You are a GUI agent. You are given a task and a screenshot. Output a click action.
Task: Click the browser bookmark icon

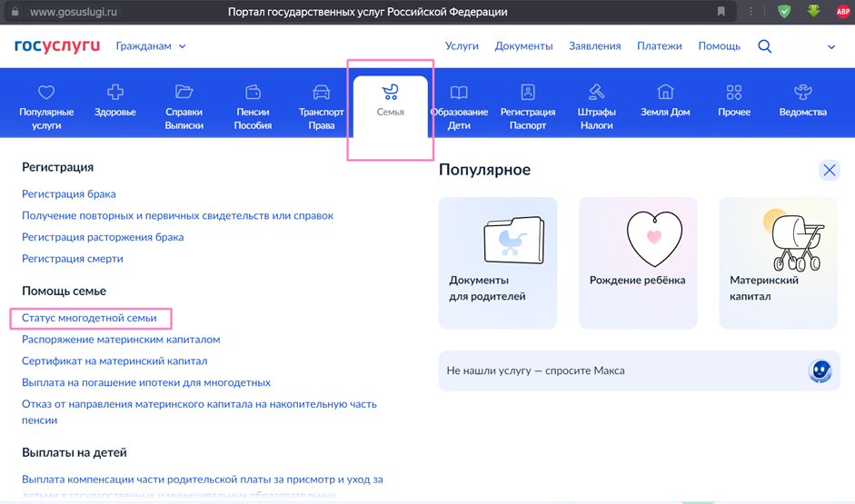pyautogui.click(x=721, y=12)
